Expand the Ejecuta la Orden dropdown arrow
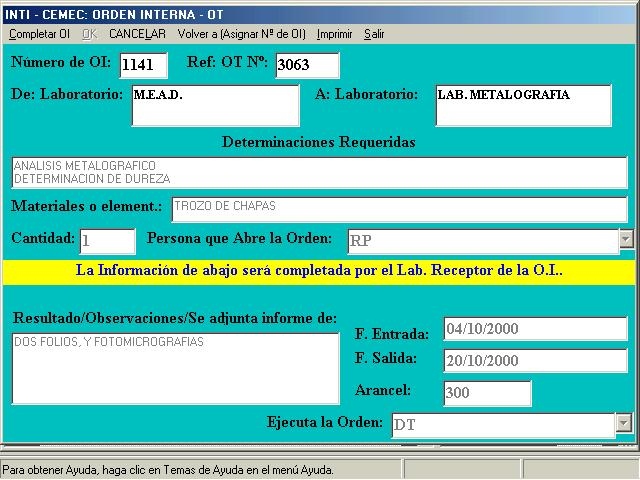The image size is (640, 480). point(626,424)
